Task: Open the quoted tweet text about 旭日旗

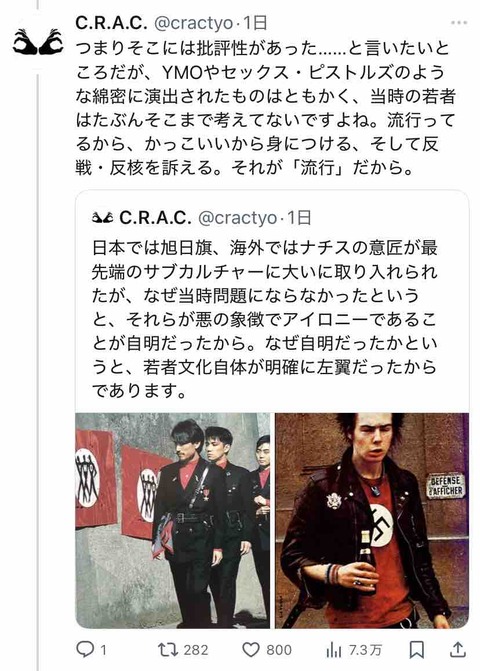Action: click(x=264, y=319)
